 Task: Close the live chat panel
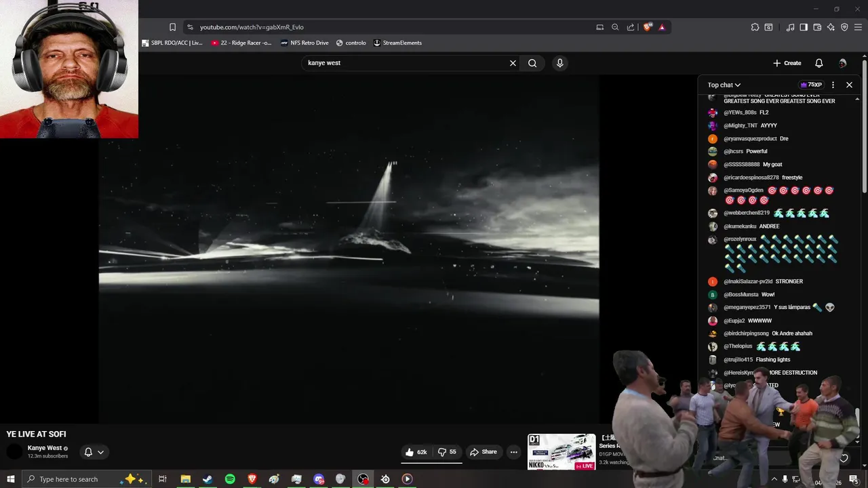[849, 85]
